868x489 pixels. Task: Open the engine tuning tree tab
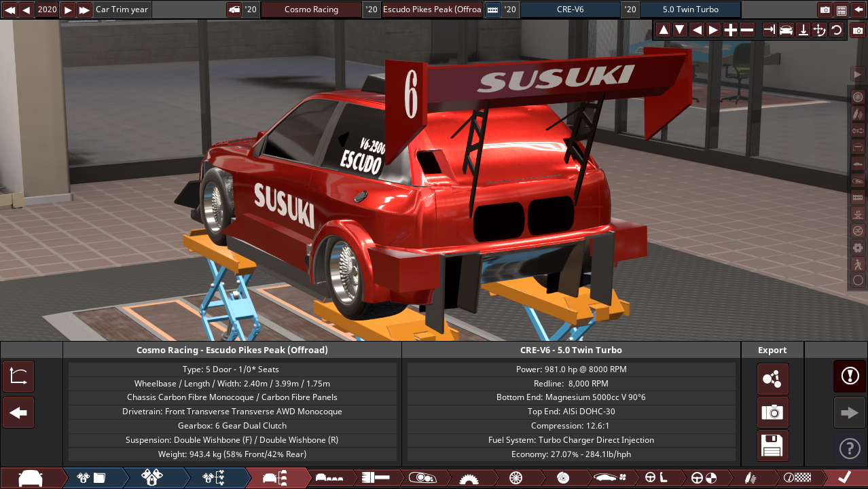(x=214, y=478)
